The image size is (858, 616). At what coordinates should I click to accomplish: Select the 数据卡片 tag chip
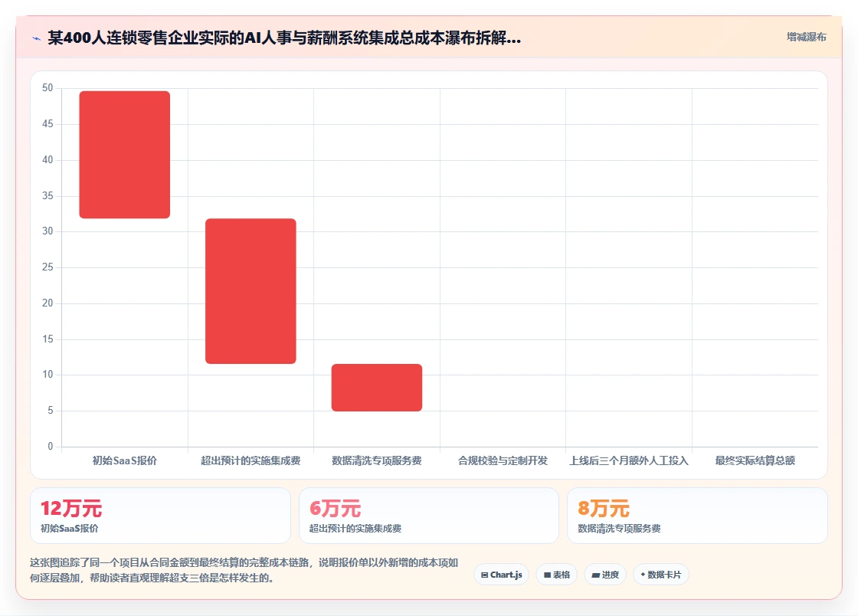click(x=661, y=575)
